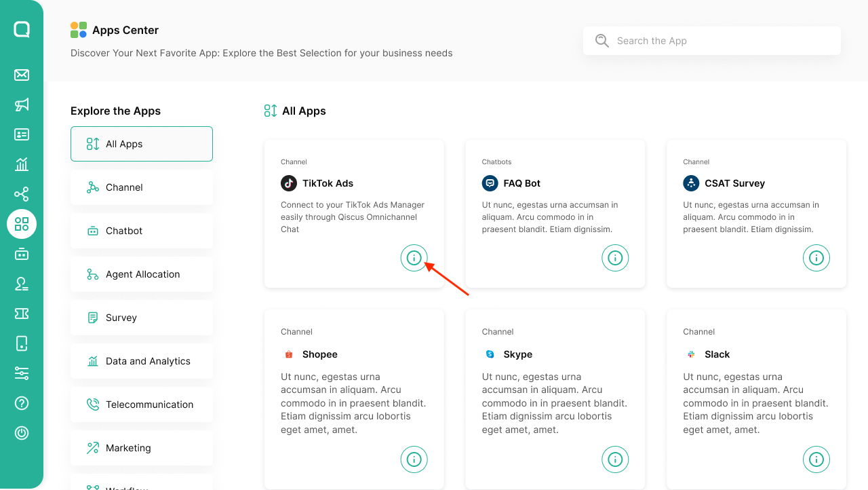Select the Agent Allocation category
This screenshot has width=868, height=490.
click(142, 274)
